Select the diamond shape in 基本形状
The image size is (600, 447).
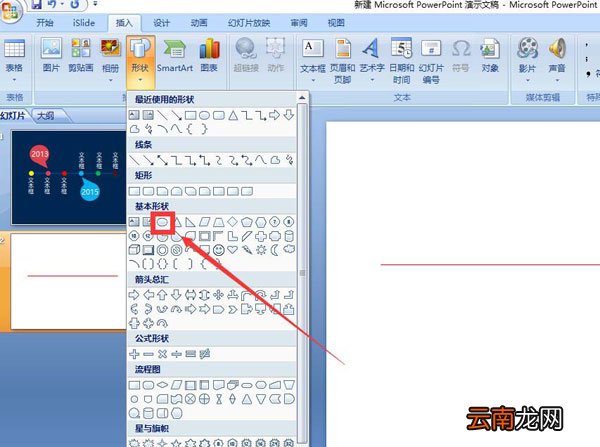(x=233, y=222)
